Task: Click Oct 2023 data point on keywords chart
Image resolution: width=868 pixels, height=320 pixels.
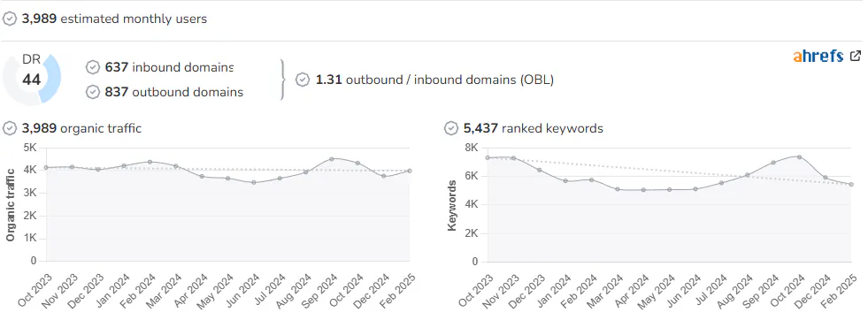Action: (488, 157)
